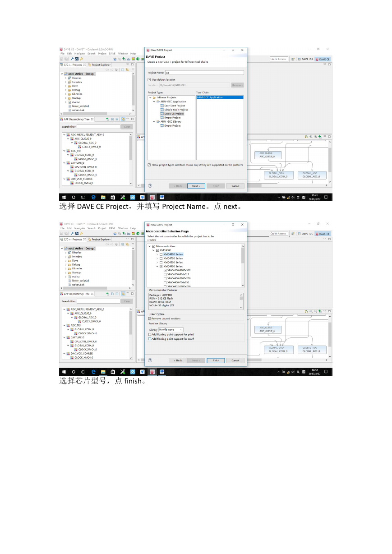Click the Next button in DAVE Project dialog
This screenshot has width=392, height=554.
196,186
